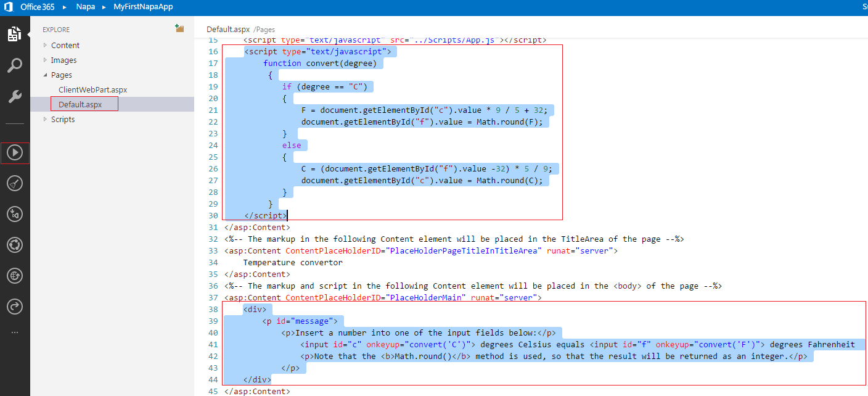Show more sidebar commands ellipsis
Screen dimensions: 868x396
tap(15, 332)
